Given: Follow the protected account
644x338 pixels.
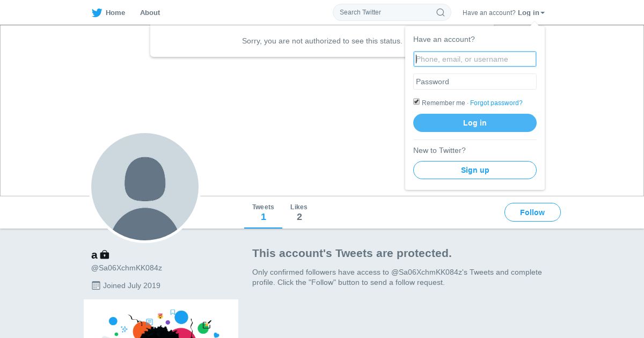Looking at the screenshot, I should tap(532, 212).
